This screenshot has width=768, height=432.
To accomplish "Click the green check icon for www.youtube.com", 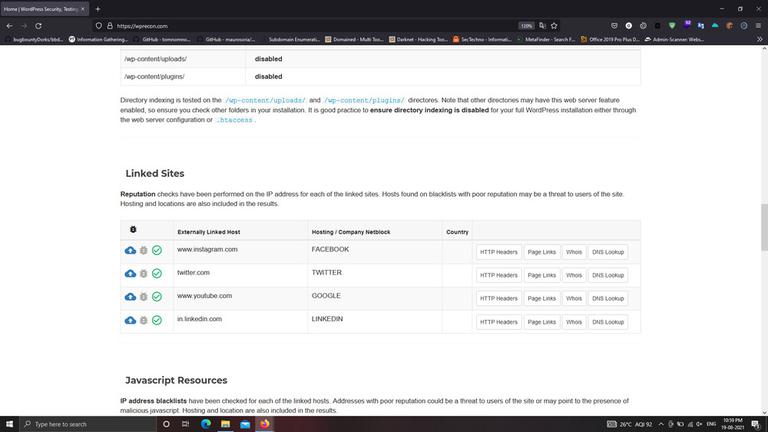I will point(157,296).
